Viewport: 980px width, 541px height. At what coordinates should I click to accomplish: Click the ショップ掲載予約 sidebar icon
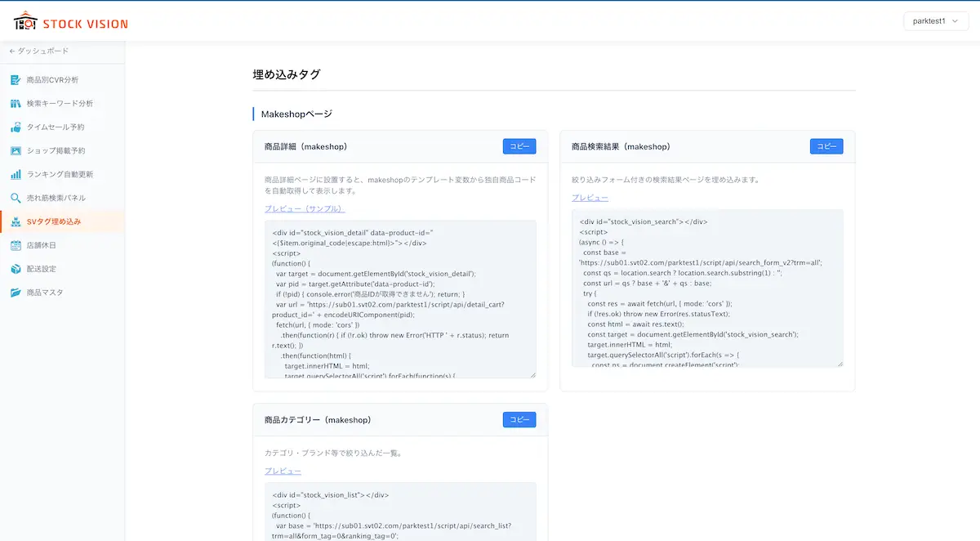pyautogui.click(x=16, y=151)
